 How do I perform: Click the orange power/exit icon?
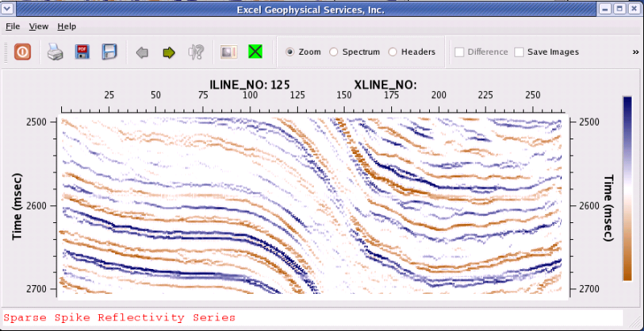[x=23, y=52]
